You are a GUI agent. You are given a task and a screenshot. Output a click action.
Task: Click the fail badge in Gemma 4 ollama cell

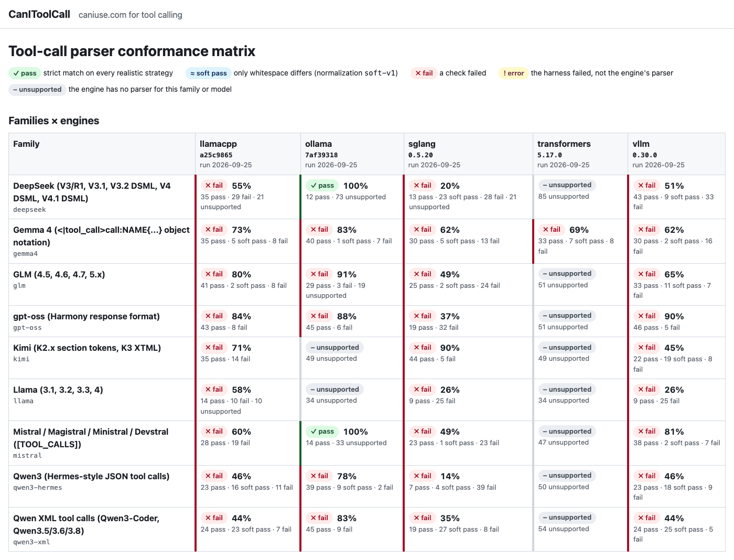[x=319, y=229]
